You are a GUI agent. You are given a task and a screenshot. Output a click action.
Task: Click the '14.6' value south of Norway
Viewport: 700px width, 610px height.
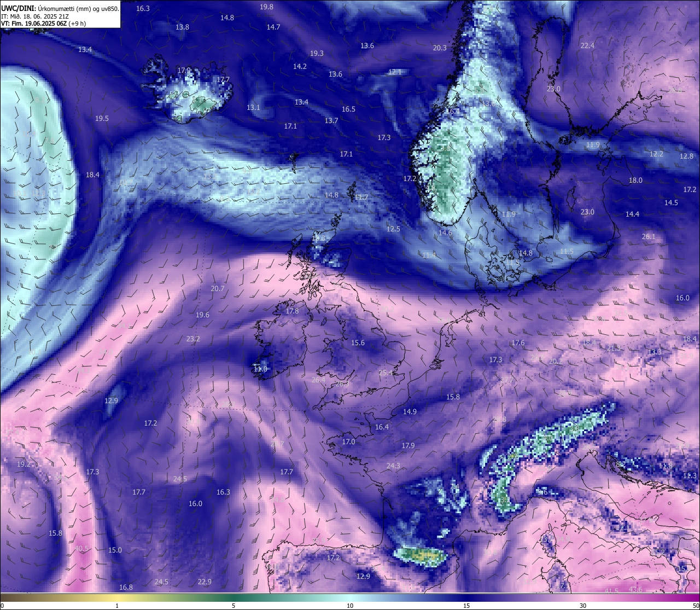click(x=445, y=233)
